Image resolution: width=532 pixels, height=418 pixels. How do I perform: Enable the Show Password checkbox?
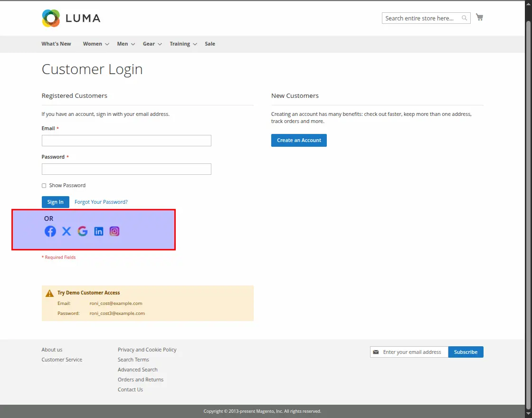[x=44, y=186]
